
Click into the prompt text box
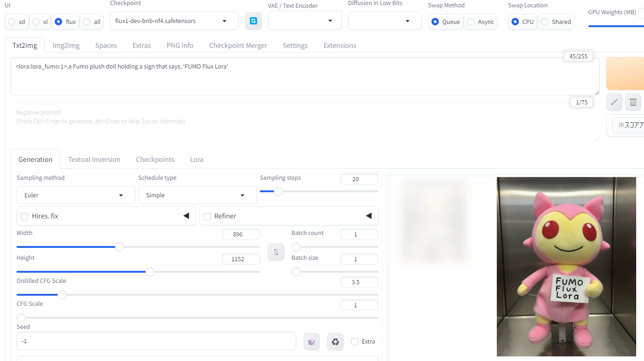coord(305,76)
